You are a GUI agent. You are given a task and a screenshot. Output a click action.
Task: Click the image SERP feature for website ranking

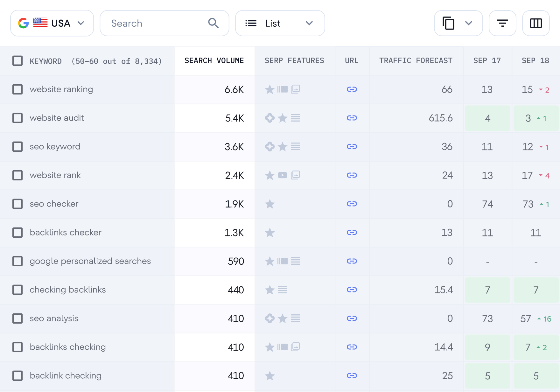pos(295,89)
